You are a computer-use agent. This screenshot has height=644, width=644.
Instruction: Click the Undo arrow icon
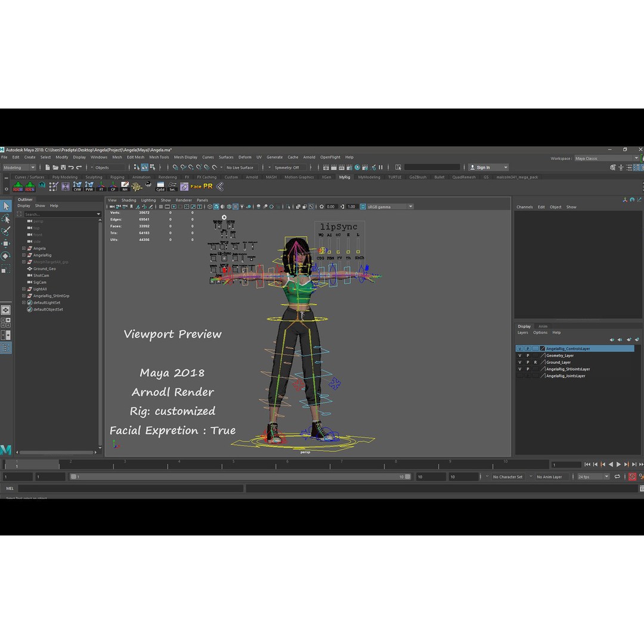click(x=71, y=167)
